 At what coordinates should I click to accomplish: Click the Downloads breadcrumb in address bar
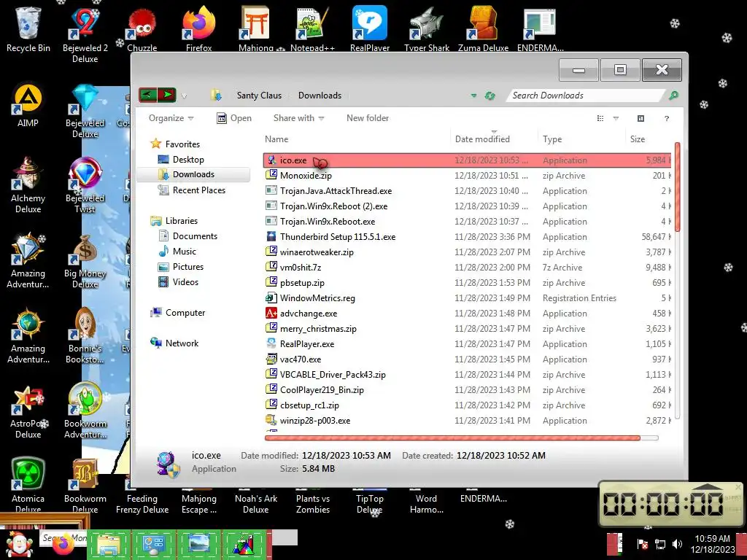pyautogui.click(x=320, y=96)
